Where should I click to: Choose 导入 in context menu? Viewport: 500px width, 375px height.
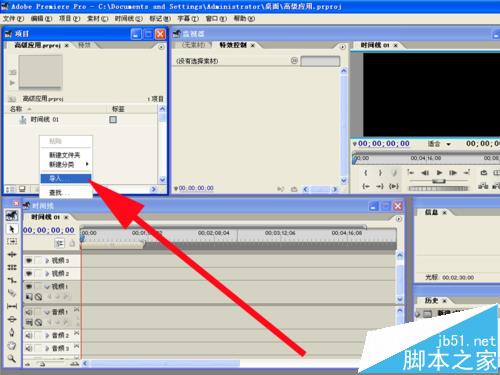(x=66, y=178)
